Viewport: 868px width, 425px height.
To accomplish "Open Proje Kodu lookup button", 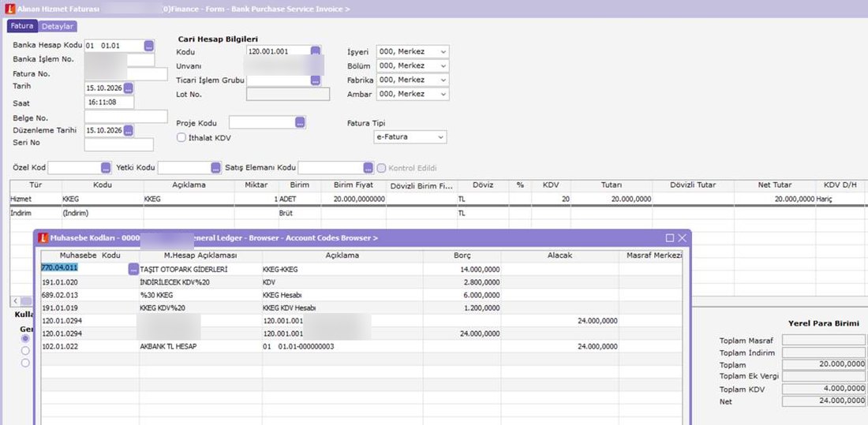I will 300,123.
